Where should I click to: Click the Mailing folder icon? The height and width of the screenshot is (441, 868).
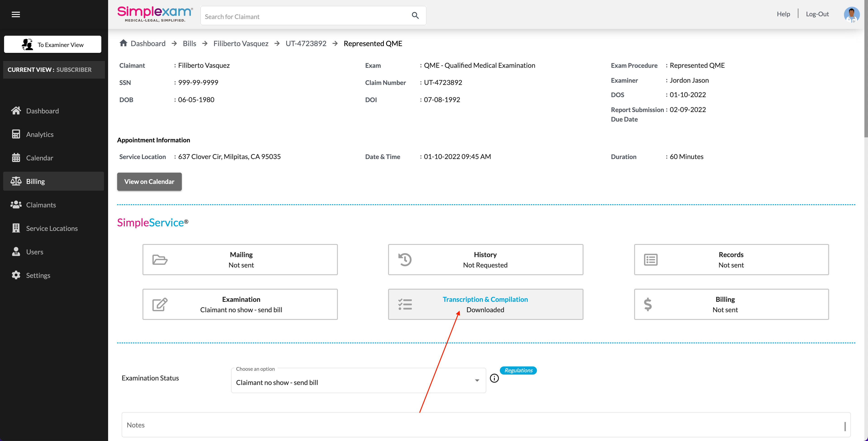click(160, 260)
